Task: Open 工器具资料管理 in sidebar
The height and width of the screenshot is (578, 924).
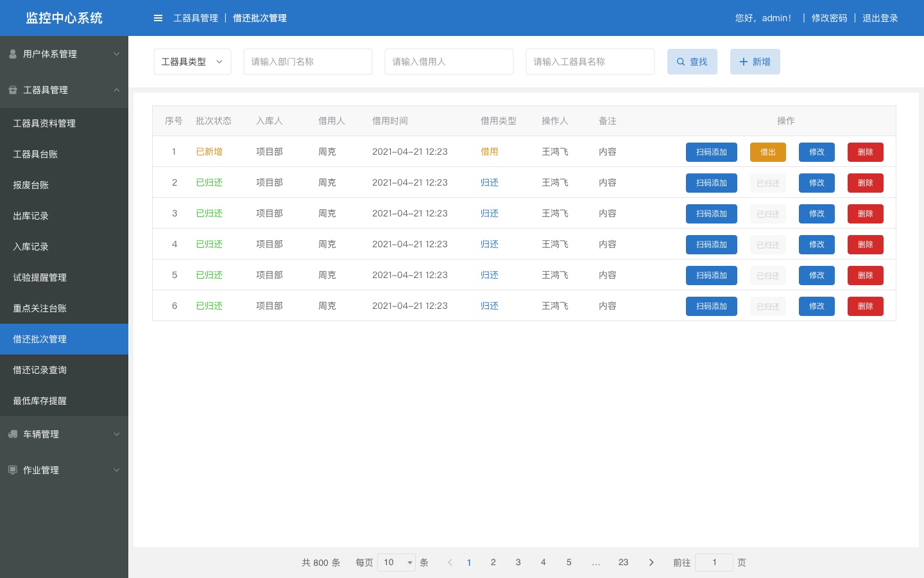Action: coord(64,123)
